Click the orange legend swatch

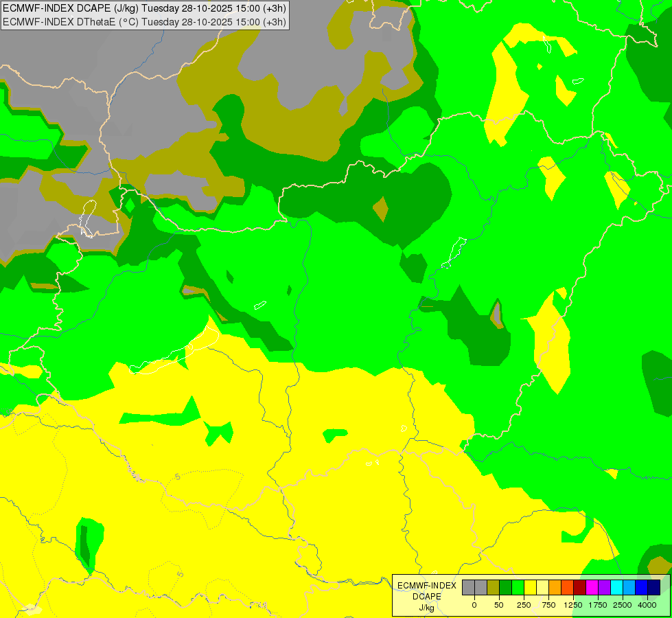click(555, 588)
